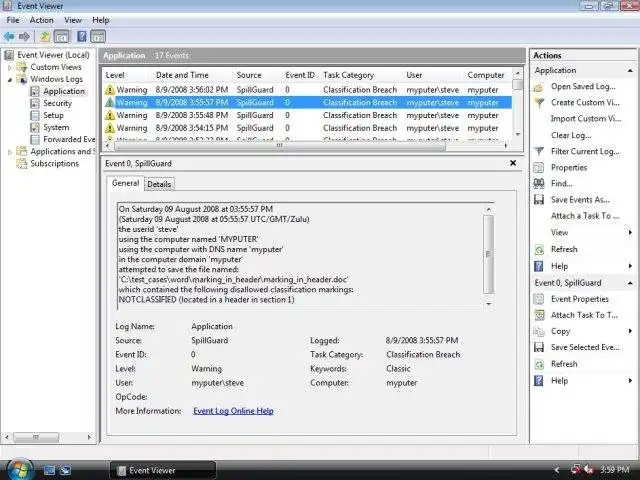
Task: Expand the Applications and Services Logs node
Action: [x=10, y=152]
